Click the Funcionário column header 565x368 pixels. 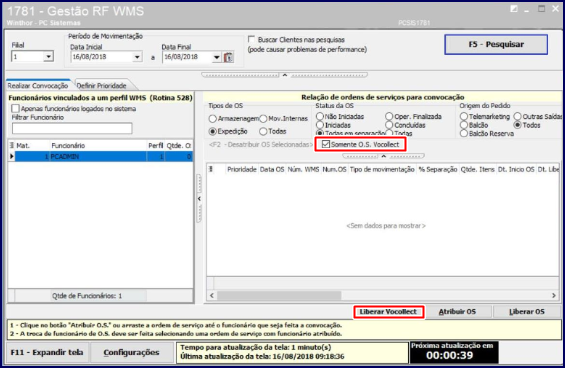tap(98, 146)
